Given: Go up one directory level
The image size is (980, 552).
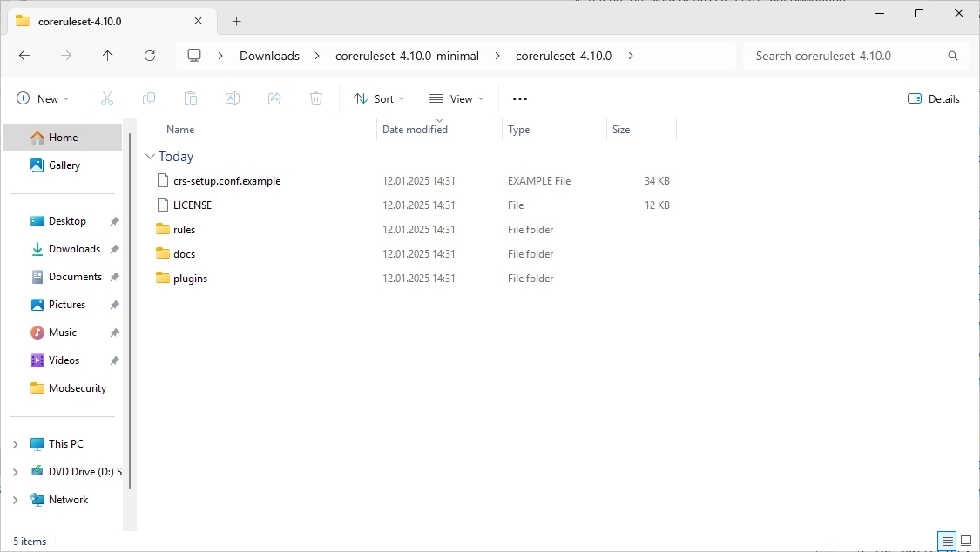Looking at the screenshot, I should point(108,56).
